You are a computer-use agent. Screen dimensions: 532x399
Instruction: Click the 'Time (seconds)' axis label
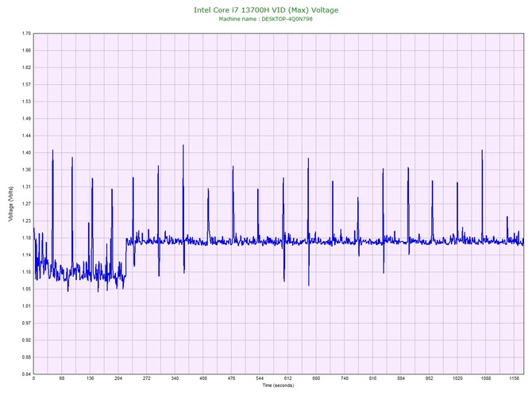pos(278,386)
